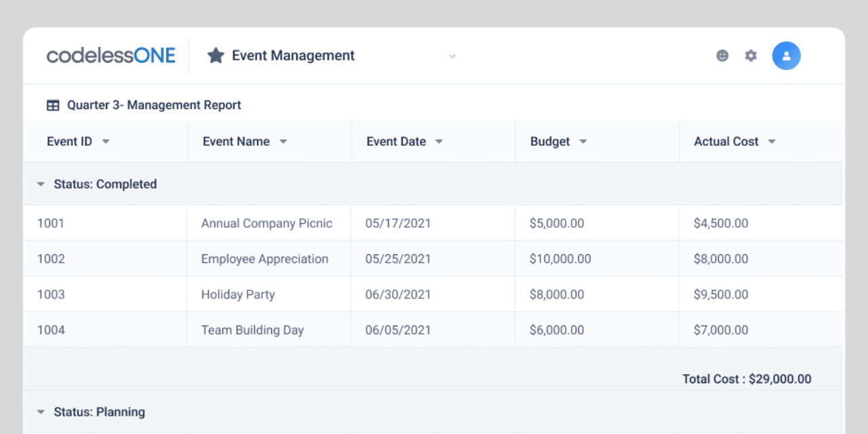Viewport: 868px width, 434px height.
Task: Click the table icon beside Quarter 3 report
Action: pos(53,105)
